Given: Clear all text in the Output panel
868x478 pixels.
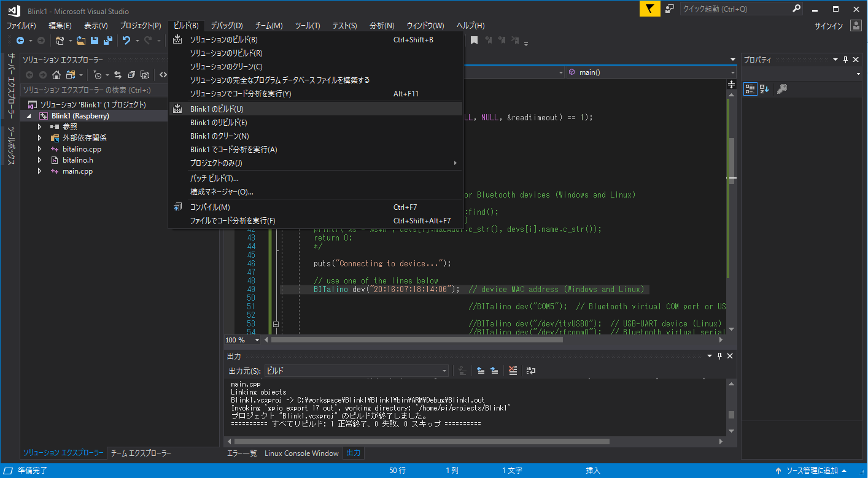Looking at the screenshot, I should pyautogui.click(x=513, y=371).
